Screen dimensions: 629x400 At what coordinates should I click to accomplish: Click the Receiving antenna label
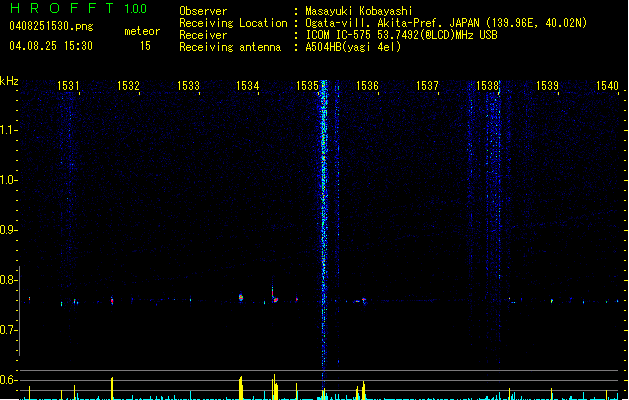pyautogui.click(x=230, y=47)
